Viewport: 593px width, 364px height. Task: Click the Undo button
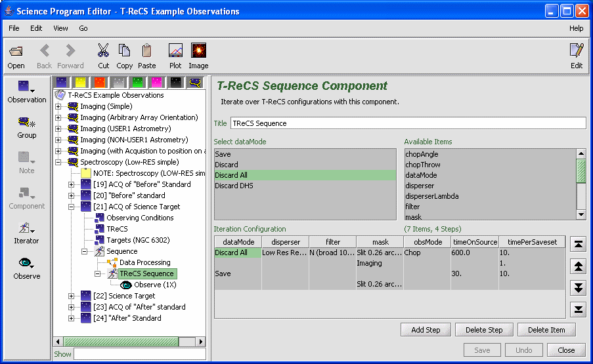(524, 350)
